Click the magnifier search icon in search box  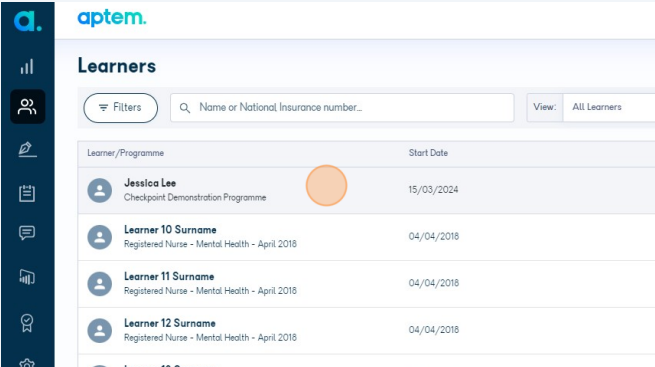point(185,108)
